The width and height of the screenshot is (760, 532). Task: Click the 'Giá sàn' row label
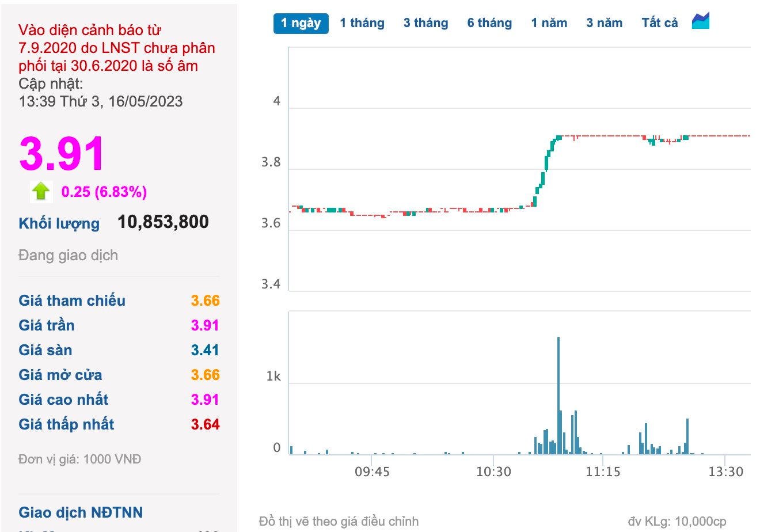click(45, 350)
